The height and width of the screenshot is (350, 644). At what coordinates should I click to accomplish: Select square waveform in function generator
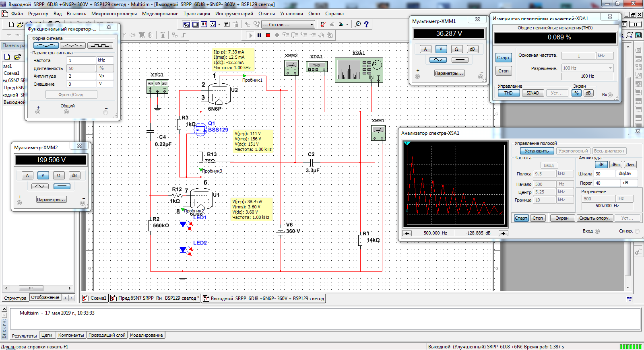click(x=100, y=45)
